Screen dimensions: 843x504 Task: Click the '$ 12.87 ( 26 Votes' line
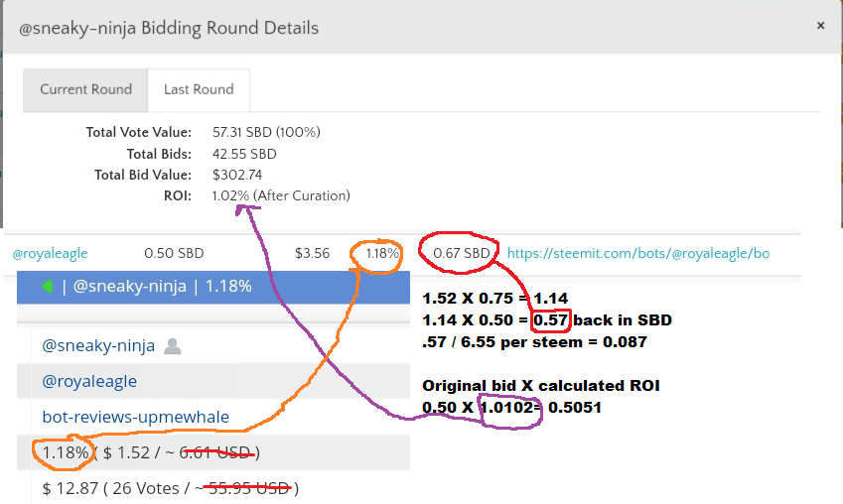pyautogui.click(x=170, y=488)
